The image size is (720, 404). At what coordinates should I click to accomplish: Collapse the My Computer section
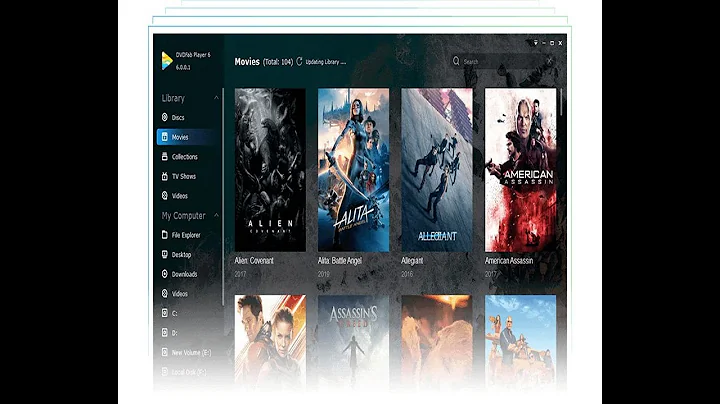point(216,215)
